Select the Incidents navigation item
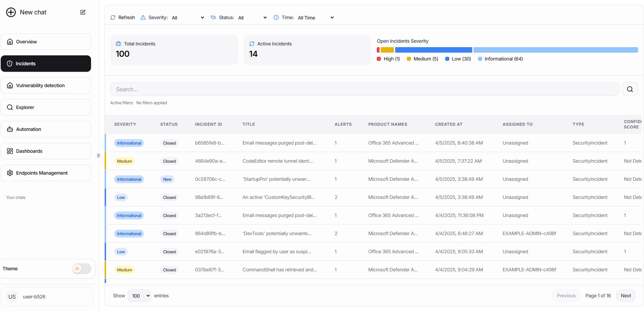Viewport: 644px width, 311px height. [x=25, y=63]
